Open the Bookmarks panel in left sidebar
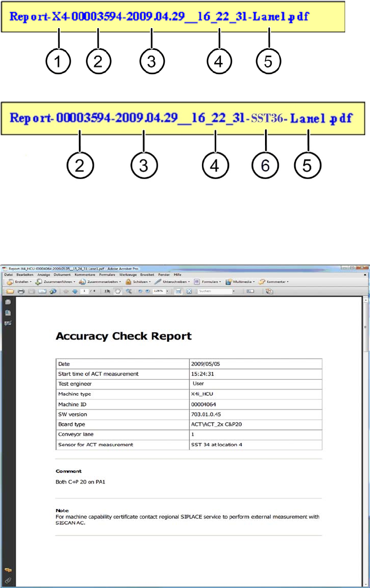This screenshot has width=370, height=588. click(8, 313)
